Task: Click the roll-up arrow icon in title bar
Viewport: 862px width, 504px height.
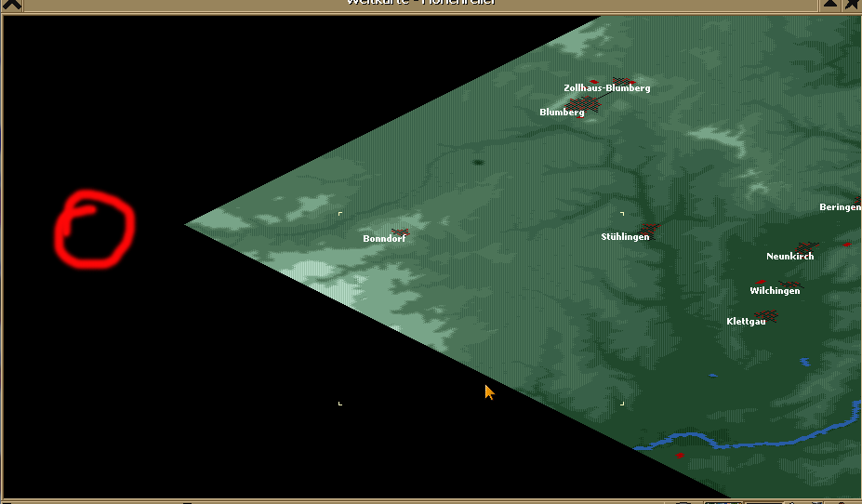Action: tap(830, 4)
